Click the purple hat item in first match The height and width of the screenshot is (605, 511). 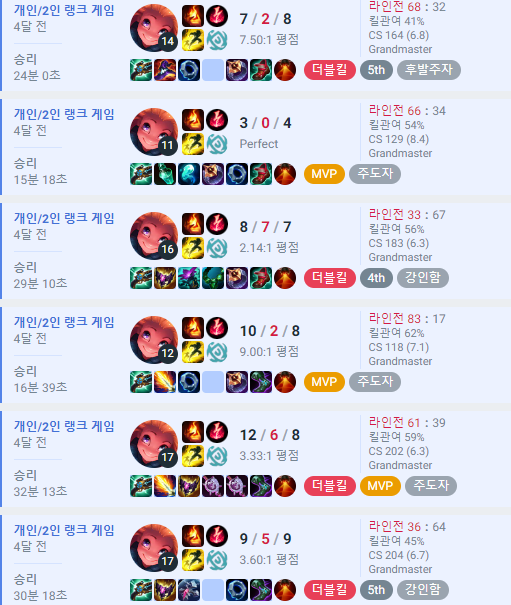pos(165,70)
